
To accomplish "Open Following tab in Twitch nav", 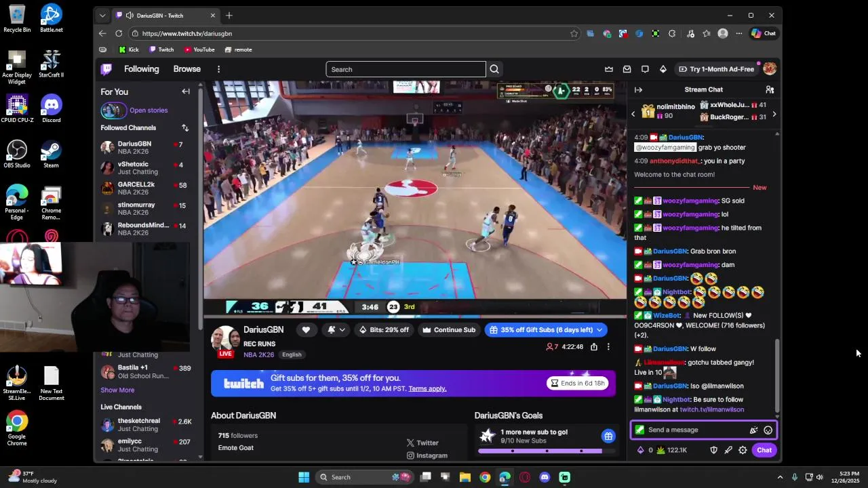I will pyautogui.click(x=141, y=69).
